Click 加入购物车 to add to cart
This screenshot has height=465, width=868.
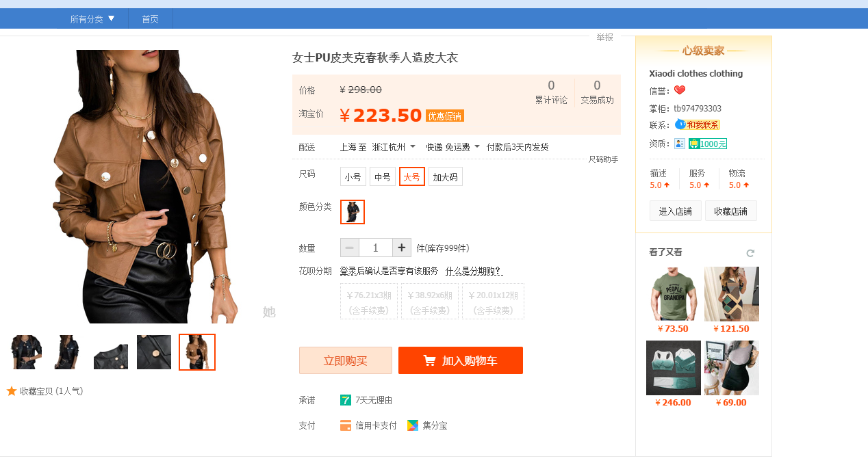tap(461, 360)
